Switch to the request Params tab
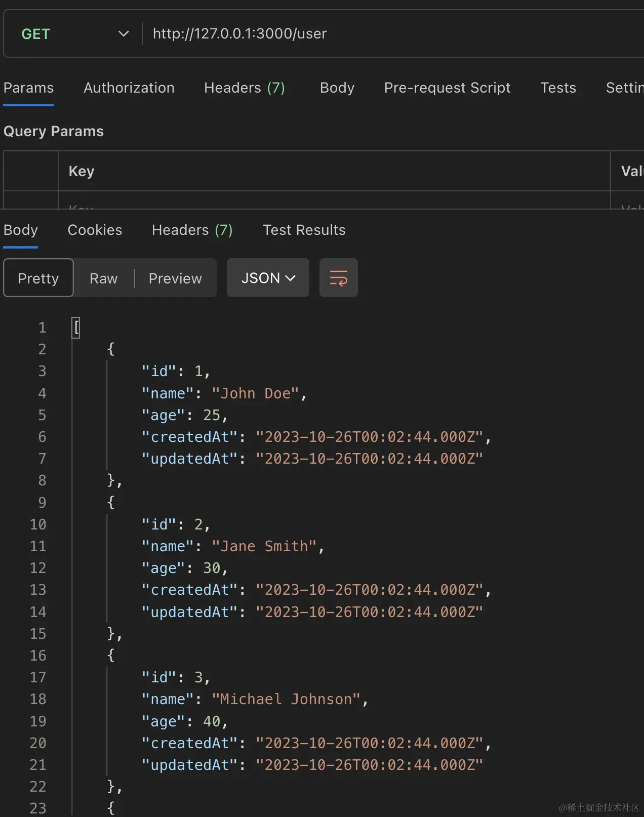This screenshot has height=817, width=644. point(28,88)
